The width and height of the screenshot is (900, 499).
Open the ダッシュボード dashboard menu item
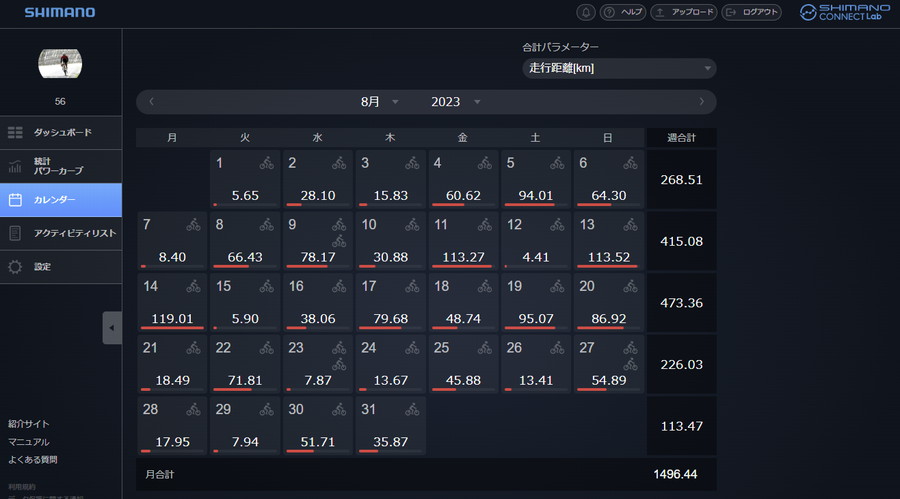(x=61, y=132)
